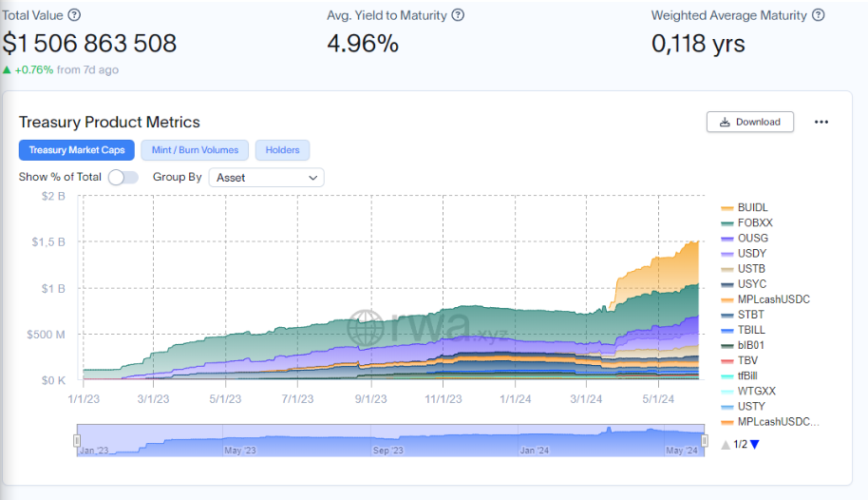Open the three-dot more options menu
This screenshot has height=500, width=868.
[821, 122]
